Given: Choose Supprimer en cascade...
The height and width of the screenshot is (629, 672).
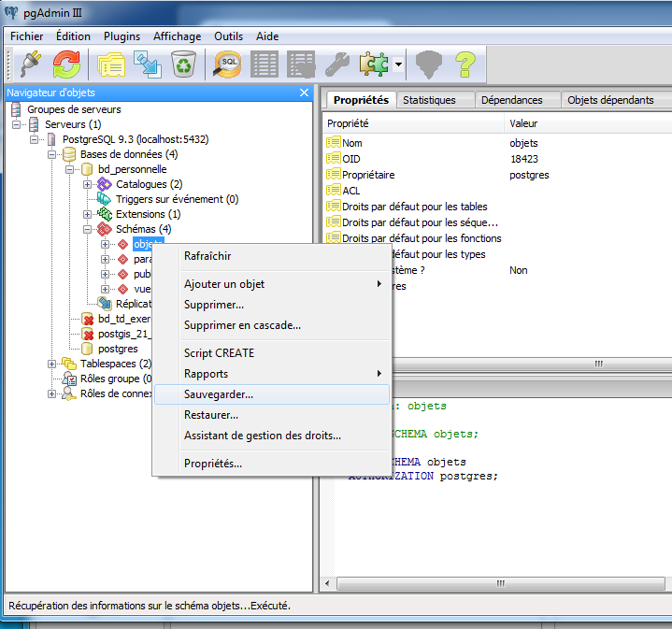Looking at the screenshot, I should click(x=272, y=325).
